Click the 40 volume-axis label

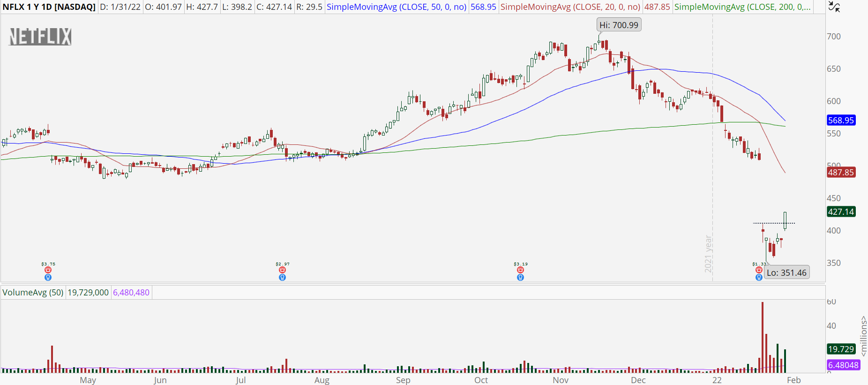click(831, 325)
